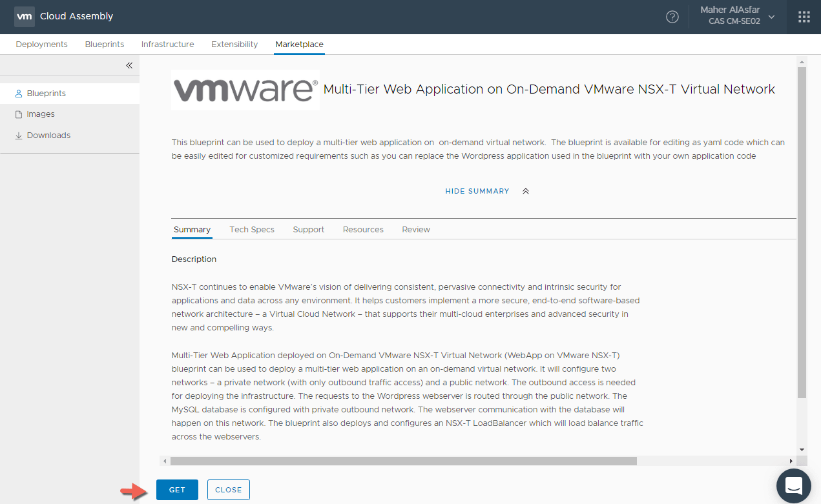This screenshot has height=504, width=821.
Task: Click the VMware logo image in blueprint header
Action: 245,90
